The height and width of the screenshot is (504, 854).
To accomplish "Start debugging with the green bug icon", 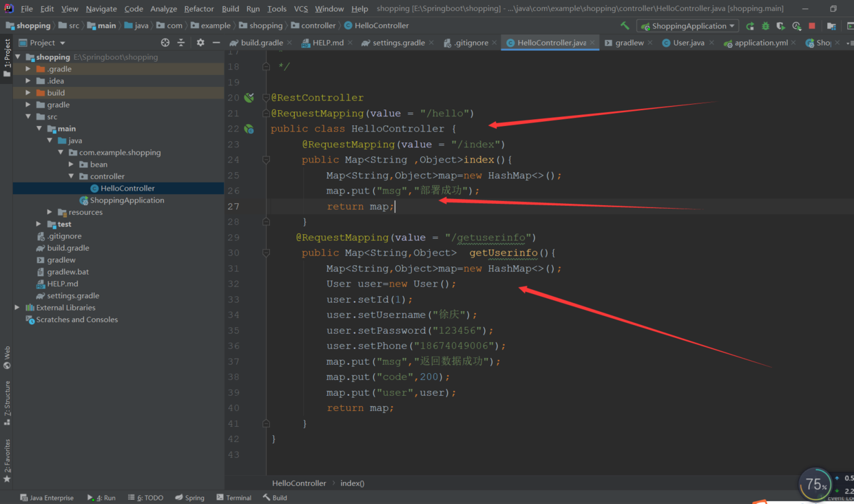I will [x=765, y=26].
